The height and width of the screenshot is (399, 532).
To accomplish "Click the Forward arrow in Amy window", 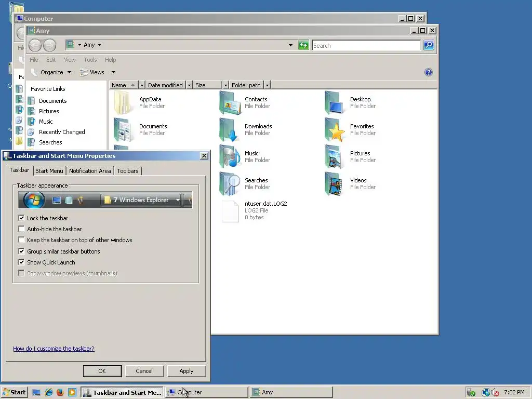I will (49, 45).
